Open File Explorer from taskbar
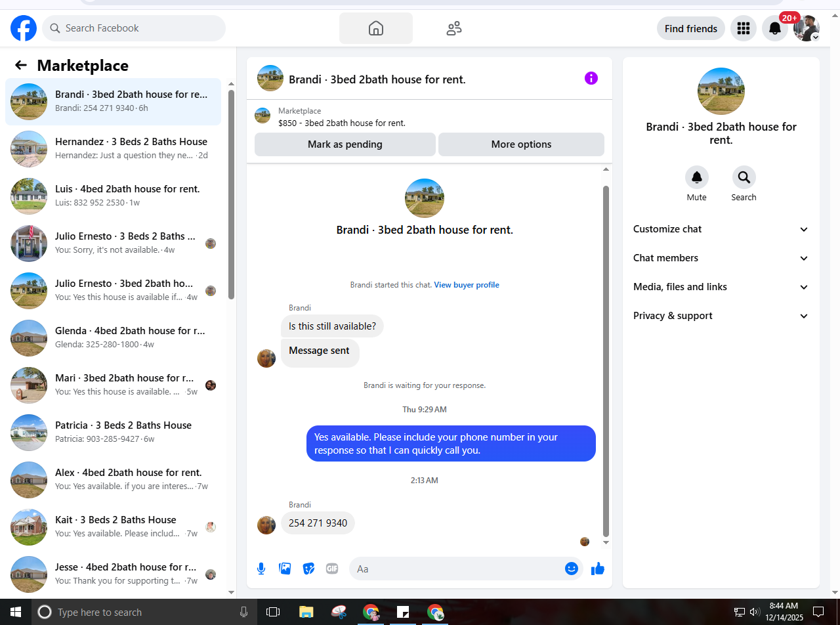This screenshot has height=625, width=840. (306, 612)
